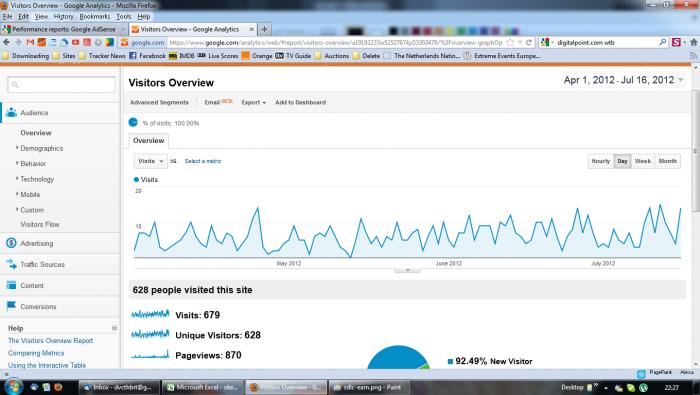Switch graph to Hourly view

600,161
